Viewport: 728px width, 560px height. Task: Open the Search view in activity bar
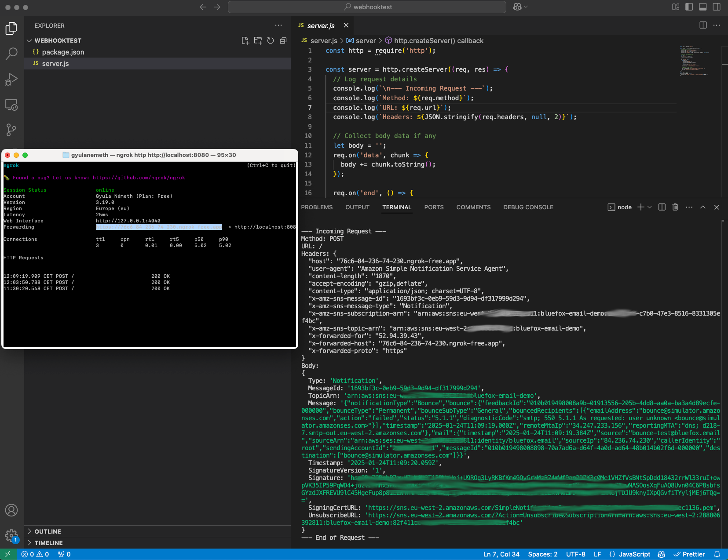pos(11,54)
